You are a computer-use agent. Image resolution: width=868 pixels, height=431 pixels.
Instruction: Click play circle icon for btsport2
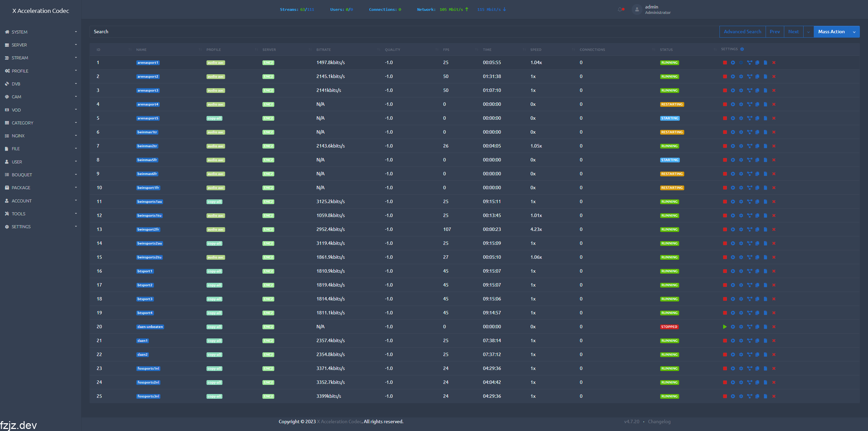[x=733, y=285]
